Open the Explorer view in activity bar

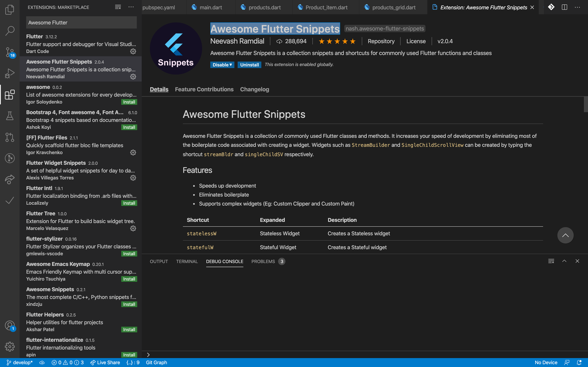coord(10,9)
